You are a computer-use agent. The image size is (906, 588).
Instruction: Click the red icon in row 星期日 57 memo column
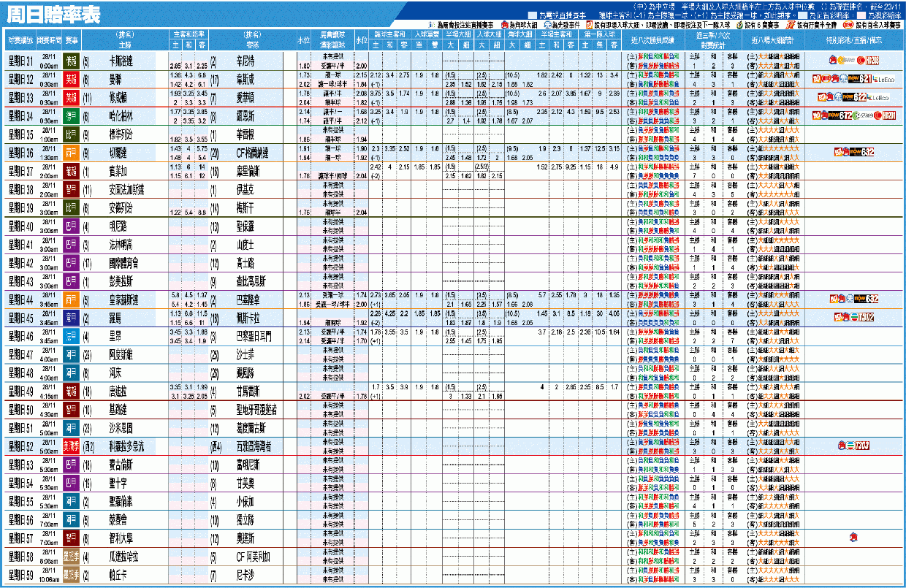(852, 538)
